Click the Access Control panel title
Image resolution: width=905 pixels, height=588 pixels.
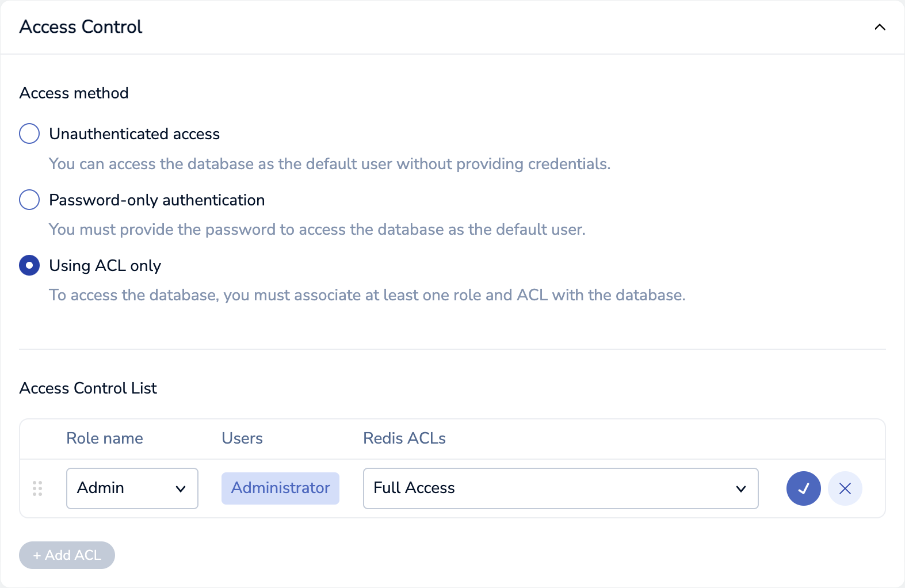coord(81,27)
